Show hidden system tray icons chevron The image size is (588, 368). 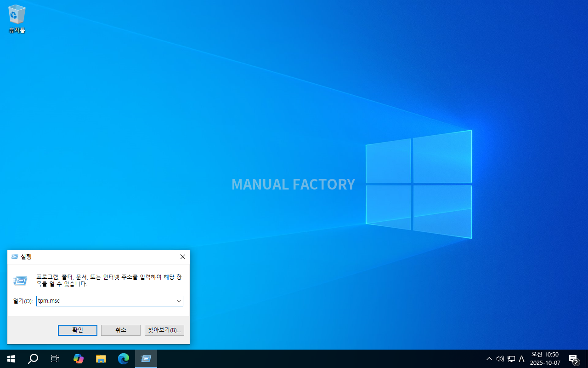click(489, 359)
